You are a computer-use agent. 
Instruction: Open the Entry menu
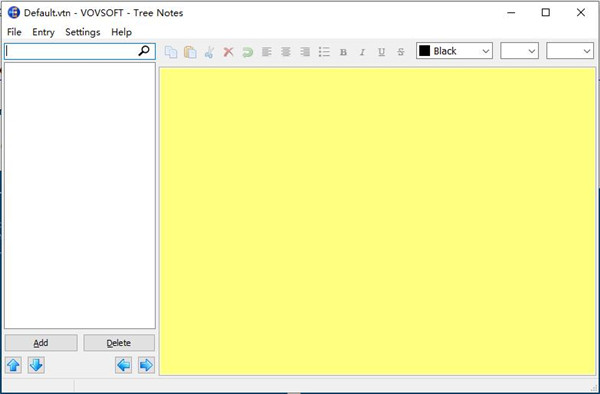point(43,32)
